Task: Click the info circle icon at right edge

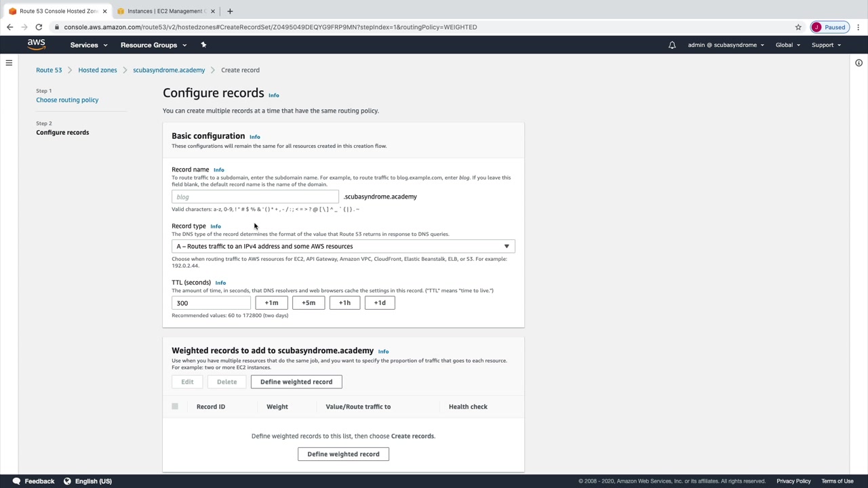Action: tap(859, 63)
